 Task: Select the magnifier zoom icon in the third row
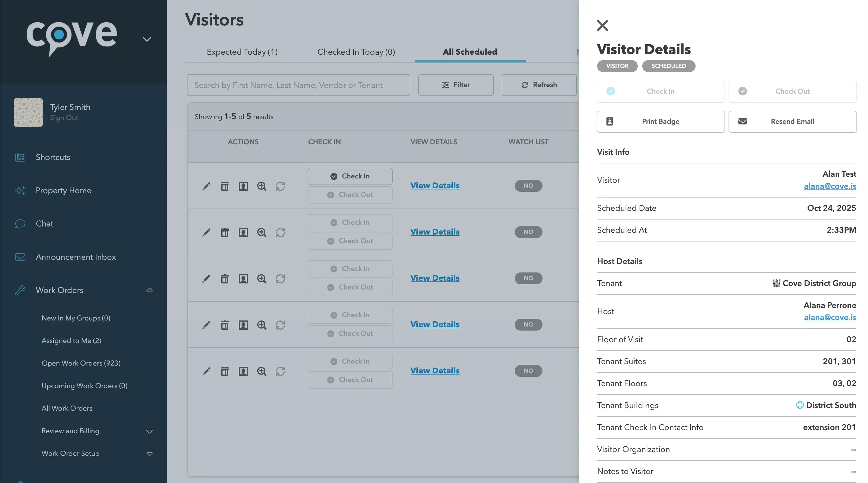coord(262,278)
